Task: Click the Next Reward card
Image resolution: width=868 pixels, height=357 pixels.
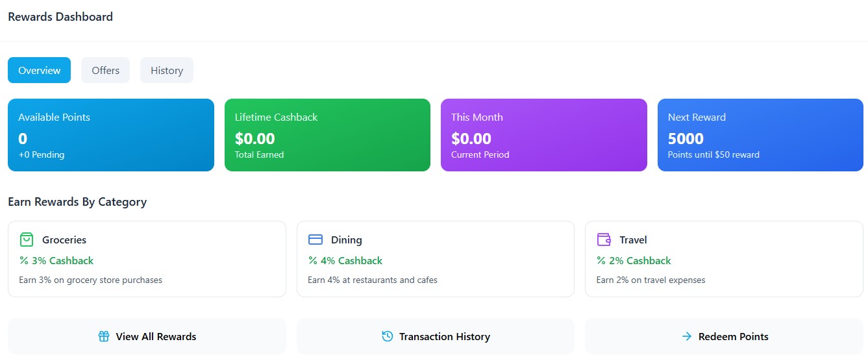Action: click(x=760, y=135)
